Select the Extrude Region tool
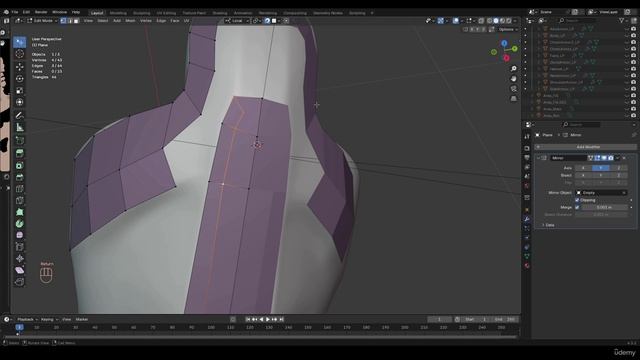 [x=20, y=153]
